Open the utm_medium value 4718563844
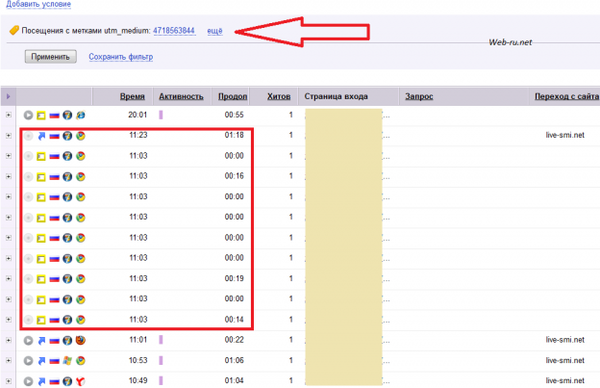This screenshot has height=388, width=600. pyautogui.click(x=174, y=31)
